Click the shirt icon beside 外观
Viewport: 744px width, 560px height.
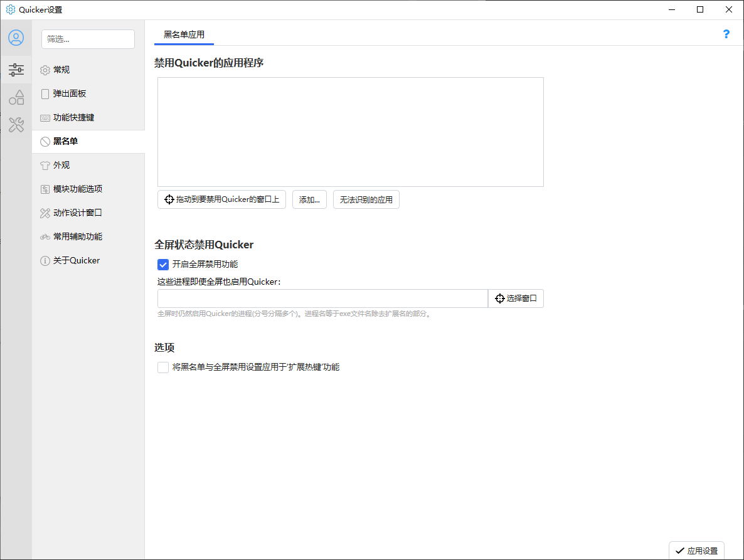(45, 166)
